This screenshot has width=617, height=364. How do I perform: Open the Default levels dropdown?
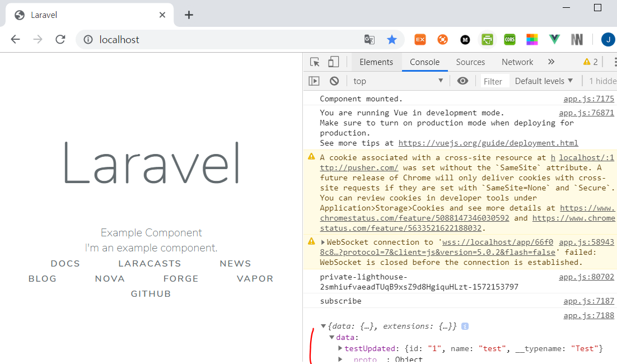pyautogui.click(x=543, y=81)
